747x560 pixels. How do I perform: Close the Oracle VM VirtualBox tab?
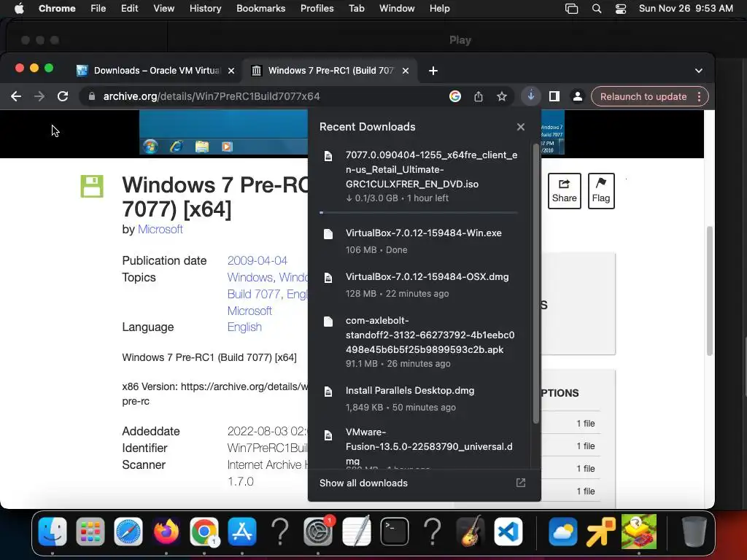tap(231, 71)
